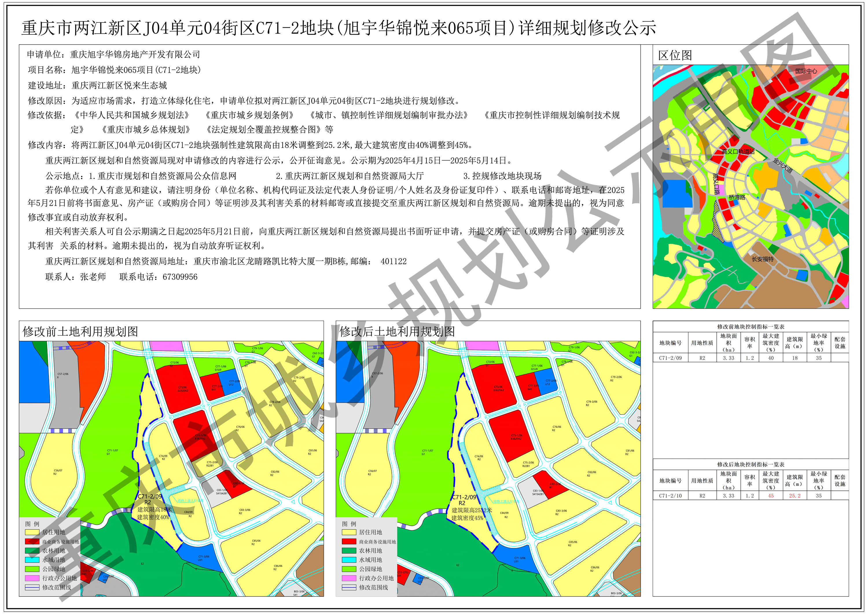Click the 3.33 area cell in the after-change table

tap(729, 496)
